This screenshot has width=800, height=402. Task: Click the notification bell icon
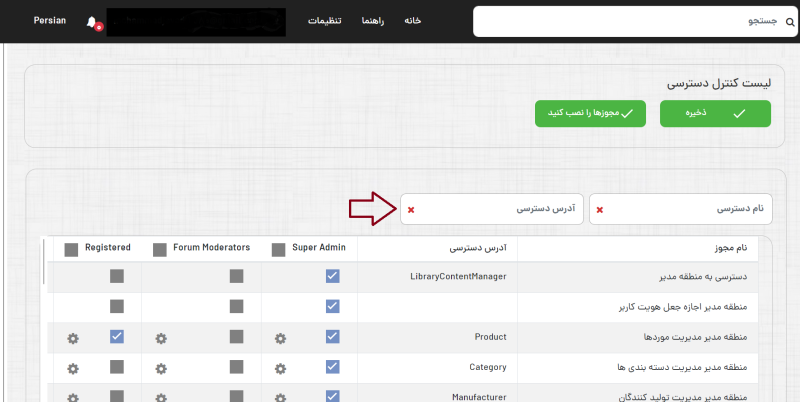click(x=93, y=22)
